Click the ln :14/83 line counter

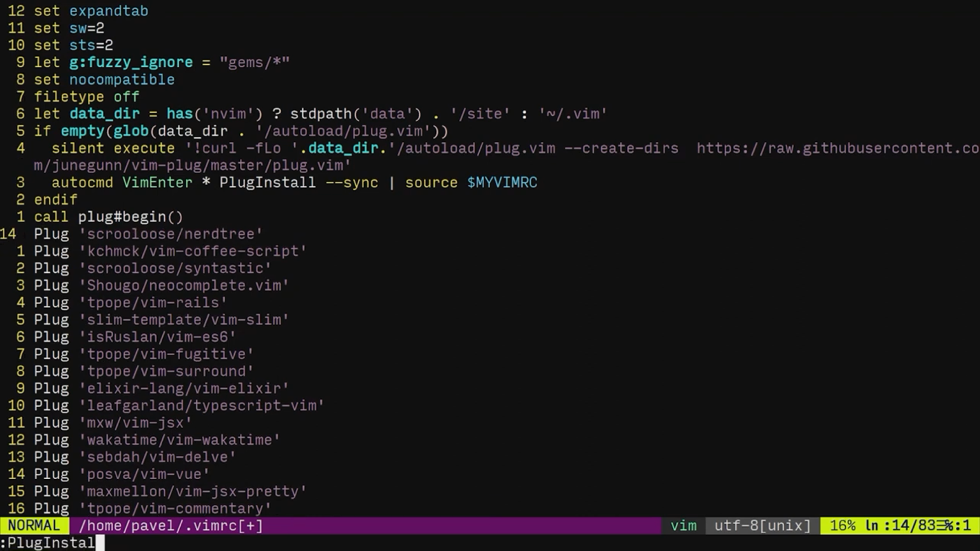(900, 526)
